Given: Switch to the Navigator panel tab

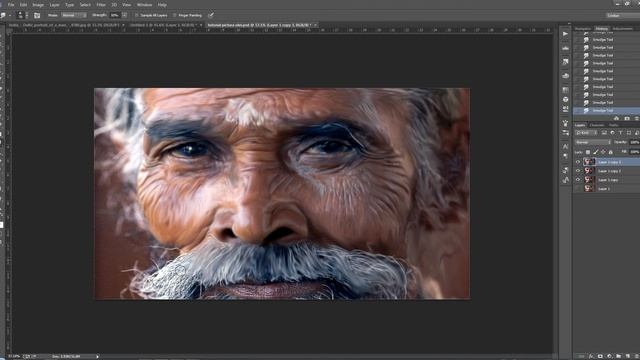Looking at the screenshot, I should click(x=582, y=29).
